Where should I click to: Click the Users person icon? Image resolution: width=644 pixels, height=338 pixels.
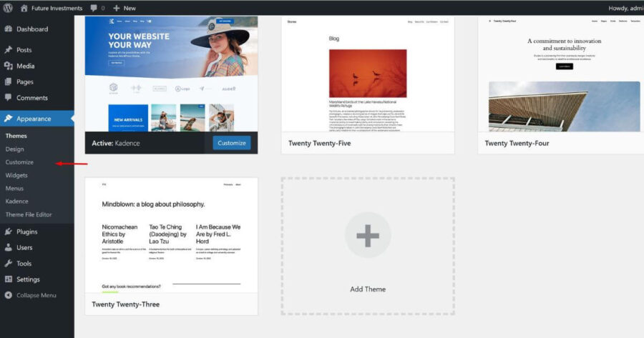pyautogui.click(x=8, y=247)
